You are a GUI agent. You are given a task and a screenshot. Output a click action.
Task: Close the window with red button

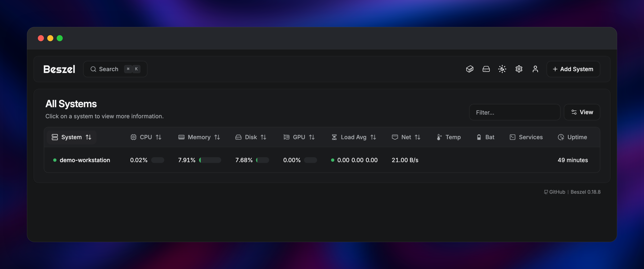(41, 38)
